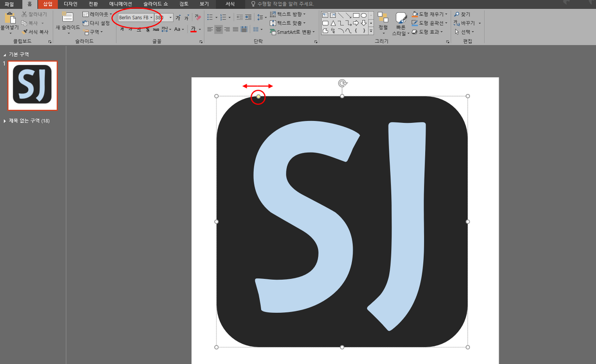Open the line spacing dropdown
Screen dimensions: 596x364
(x=262, y=17)
